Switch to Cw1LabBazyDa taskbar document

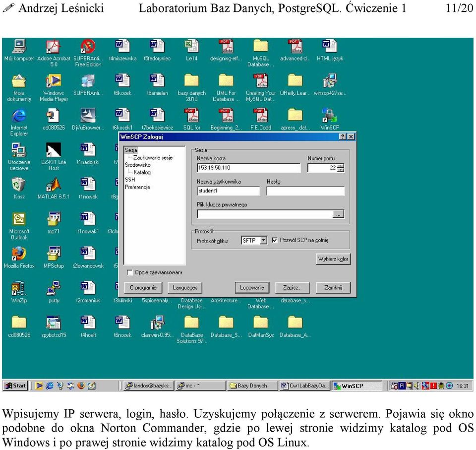[304, 386]
